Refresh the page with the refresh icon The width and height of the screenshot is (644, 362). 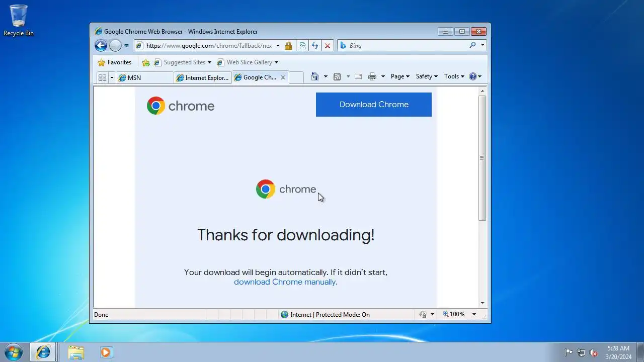coord(315,46)
